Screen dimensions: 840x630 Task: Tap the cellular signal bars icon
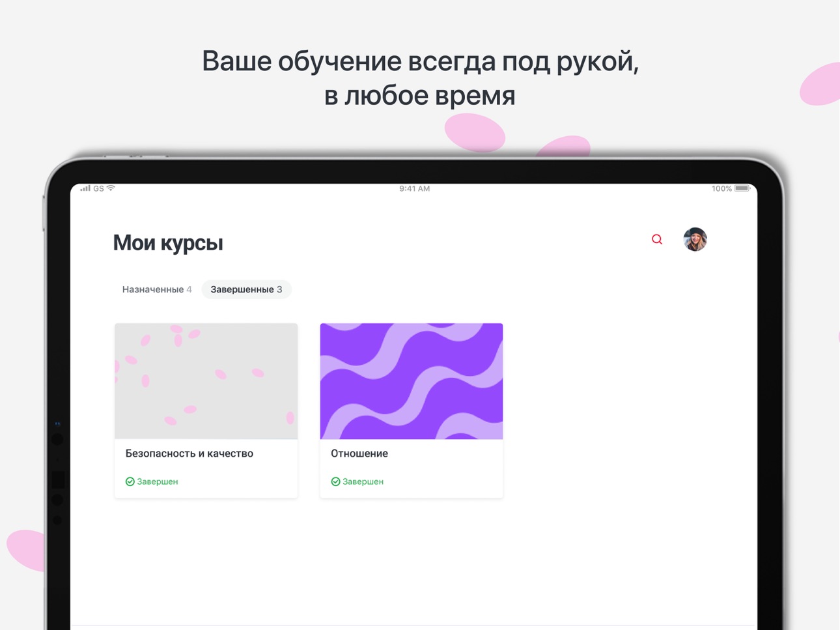click(x=85, y=188)
